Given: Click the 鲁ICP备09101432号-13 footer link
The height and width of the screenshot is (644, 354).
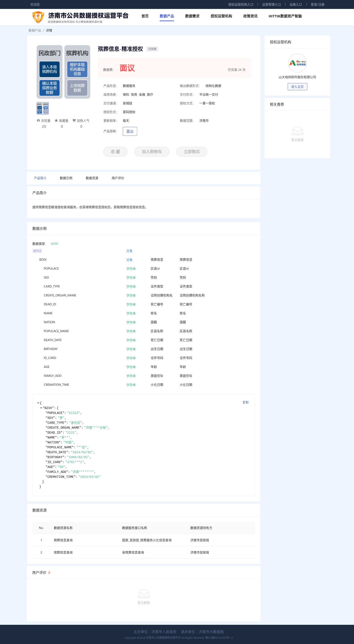Looking at the screenshot, I should pos(219,638).
